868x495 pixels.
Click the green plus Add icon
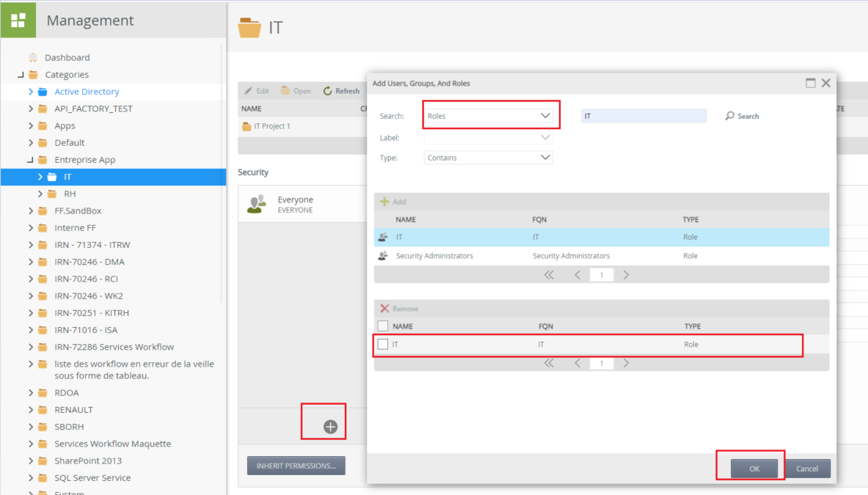[x=384, y=202]
